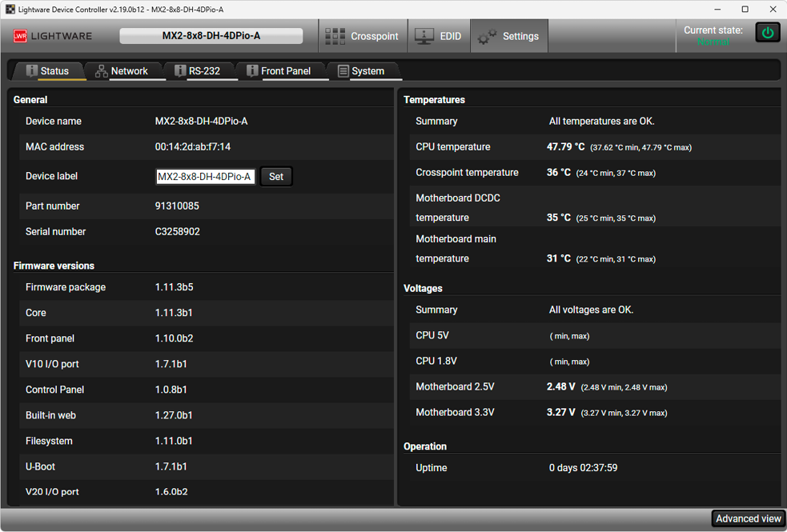787x532 pixels.
Task: Open the Front Panel tab
Action: pyautogui.click(x=285, y=71)
